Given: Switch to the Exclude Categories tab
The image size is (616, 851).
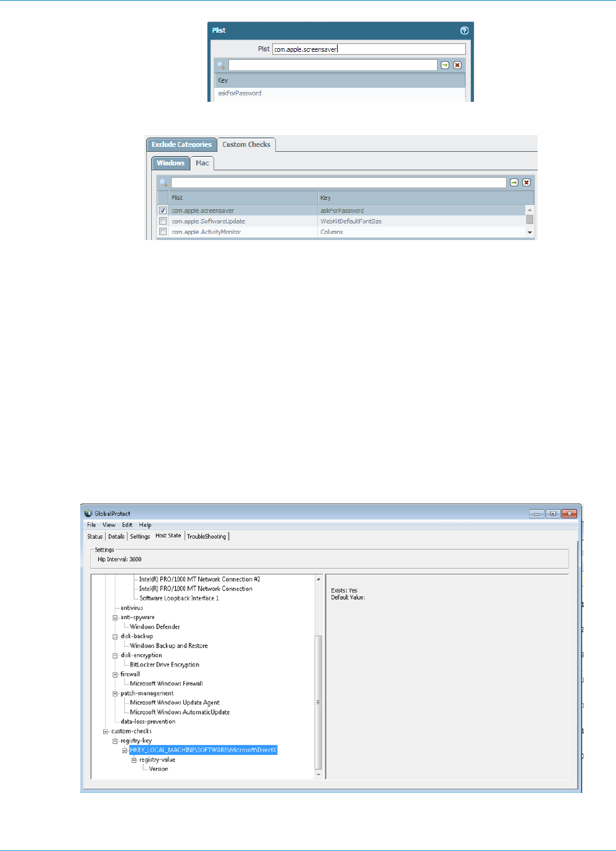Looking at the screenshot, I should point(181,144).
